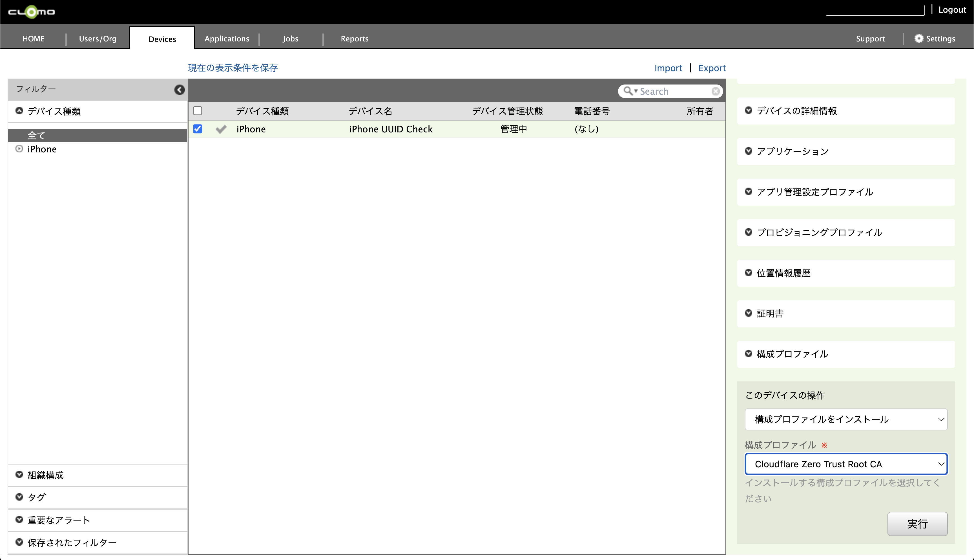Clear search with the X icon

pyautogui.click(x=715, y=91)
